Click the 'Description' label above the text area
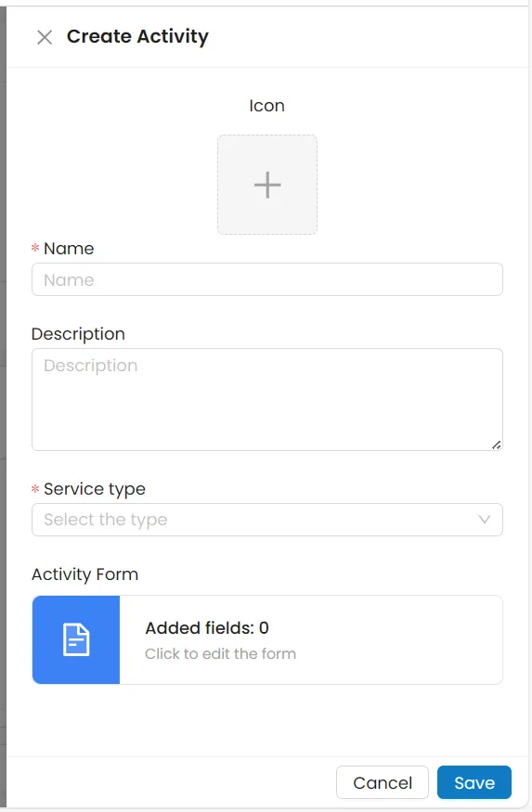This screenshot has height=812, width=532. (x=78, y=334)
